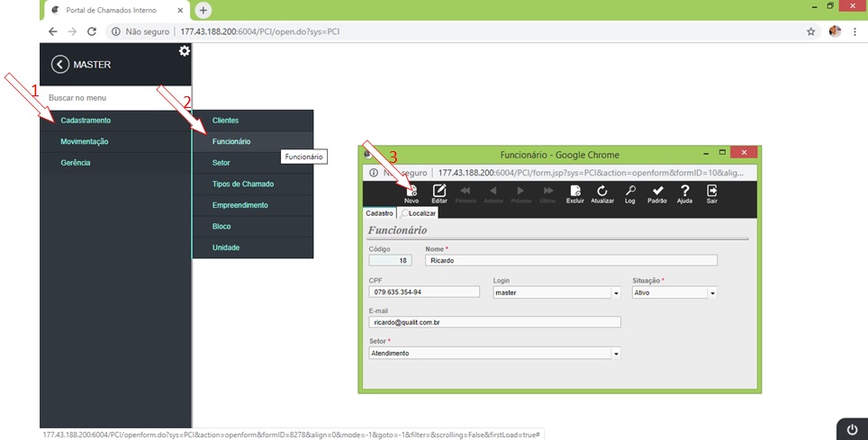Image resolution: width=868 pixels, height=440 pixels.
Task: Click the CPF input field
Action: (424, 292)
